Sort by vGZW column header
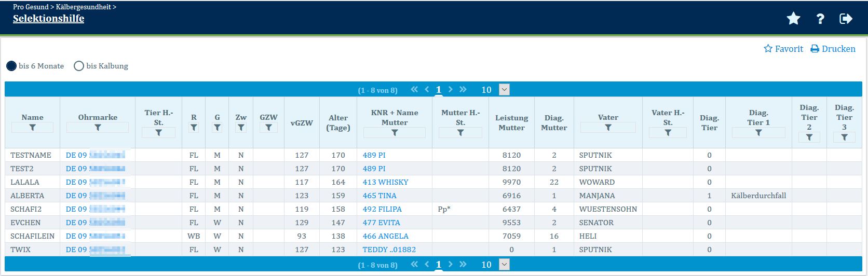Viewport: 868px width, 276px height. click(x=302, y=123)
